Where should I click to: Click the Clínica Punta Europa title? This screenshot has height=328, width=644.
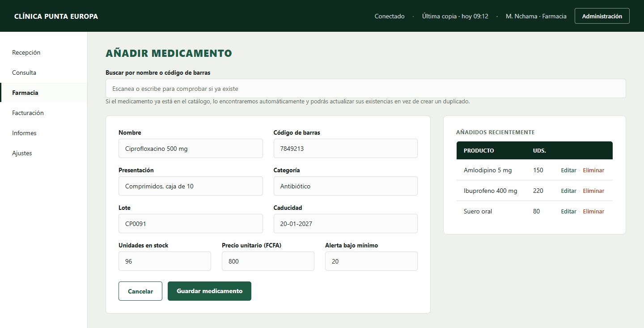coord(56,17)
